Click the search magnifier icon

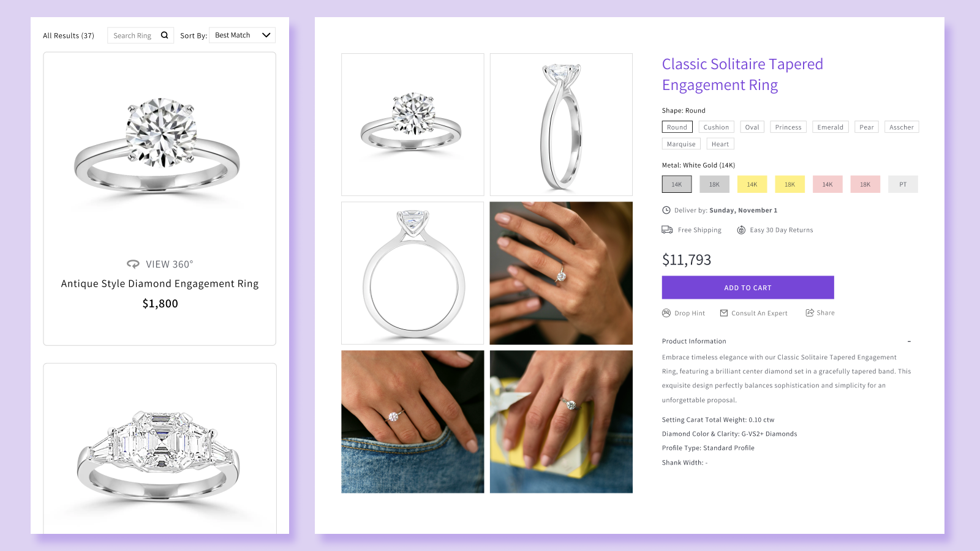[164, 35]
